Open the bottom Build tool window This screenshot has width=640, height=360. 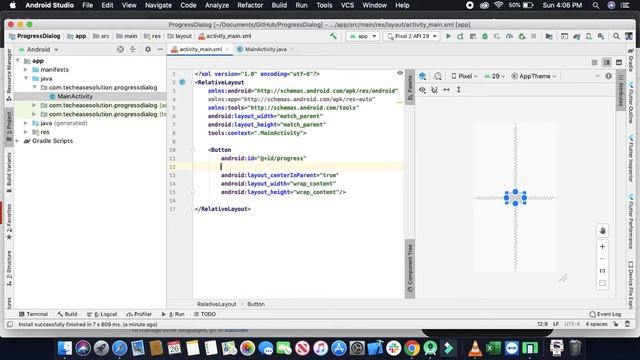(67, 314)
